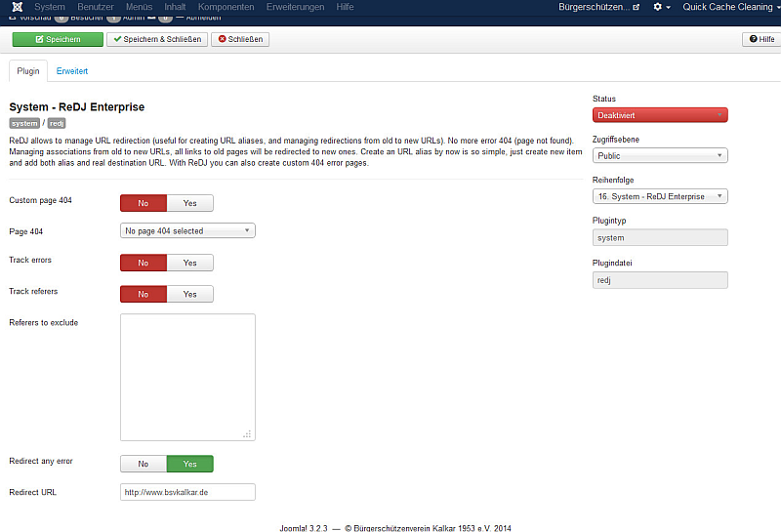Screen dimensions: 781x532
Task: Set Custom page 404 to No
Action: click(x=144, y=203)
